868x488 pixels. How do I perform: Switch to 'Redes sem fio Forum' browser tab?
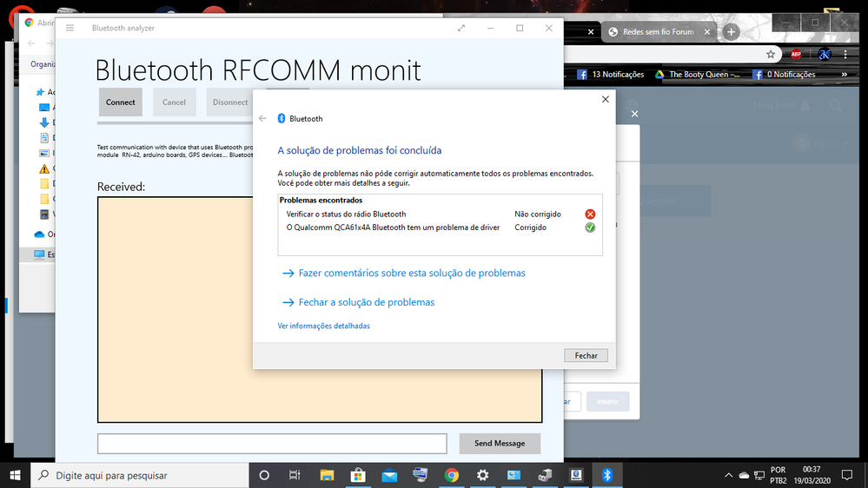(658, 32)
